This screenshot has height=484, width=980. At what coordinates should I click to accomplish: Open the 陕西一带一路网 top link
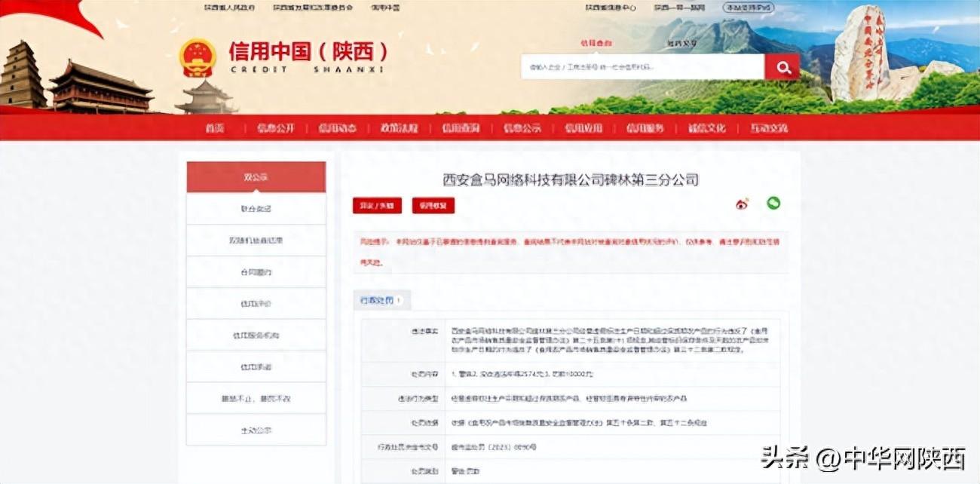[x=680, y=8]
